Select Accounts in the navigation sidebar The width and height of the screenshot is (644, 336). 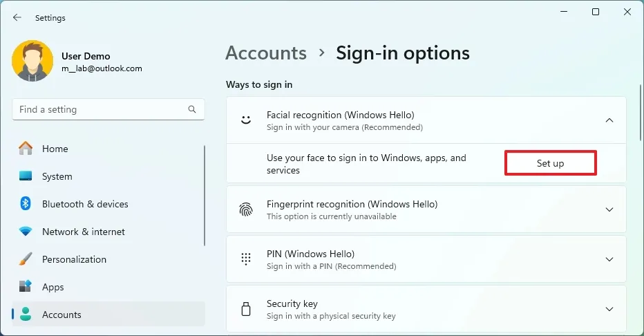point(61,315)
